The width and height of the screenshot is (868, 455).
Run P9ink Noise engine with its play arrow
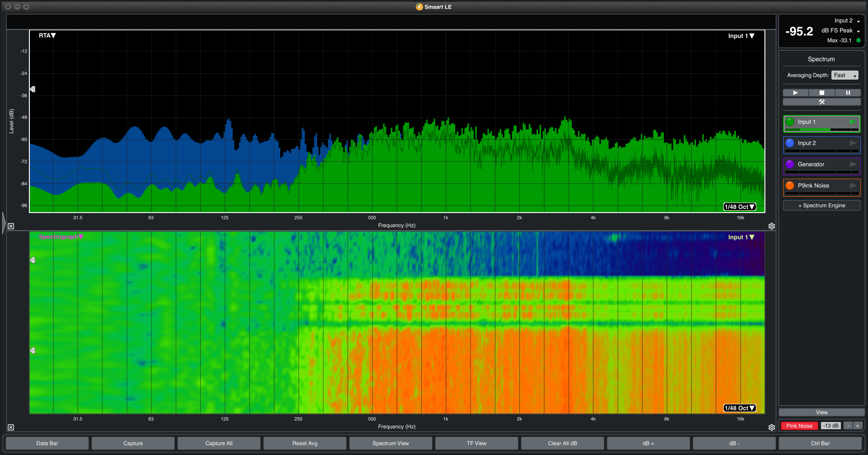[x=853, y=185]
